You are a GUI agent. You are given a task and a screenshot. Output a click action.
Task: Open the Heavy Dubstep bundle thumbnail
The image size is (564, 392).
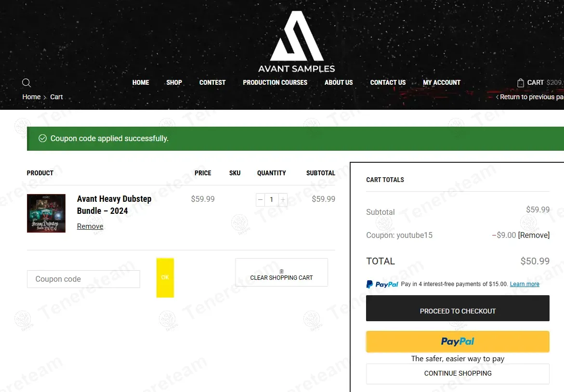[46, 213]
